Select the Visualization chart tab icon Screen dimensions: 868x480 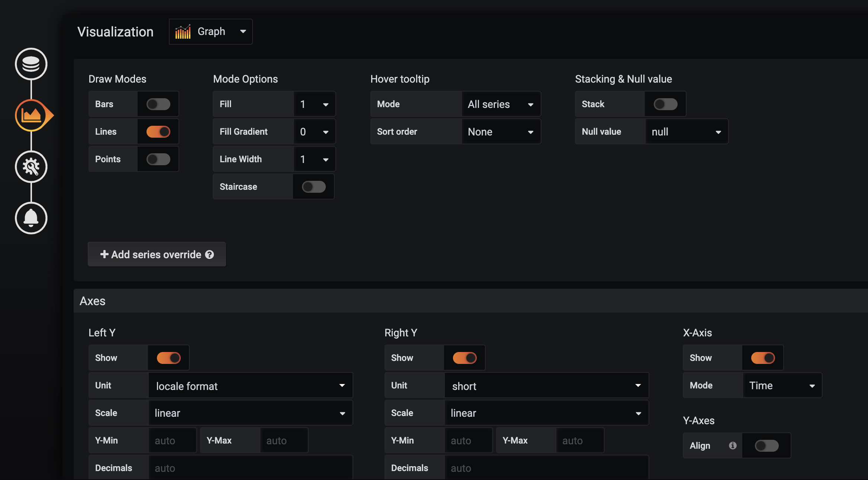[31, 115]
